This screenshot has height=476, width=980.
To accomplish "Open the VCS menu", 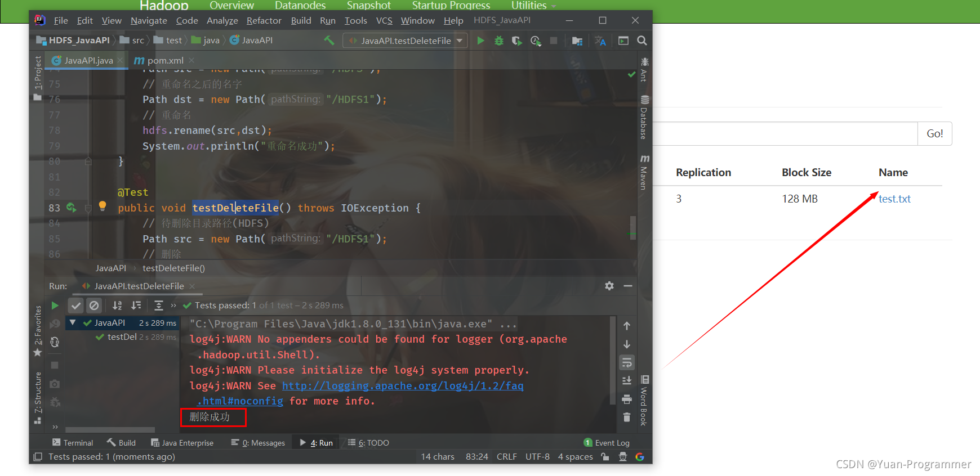I will [x=384, y=21].
